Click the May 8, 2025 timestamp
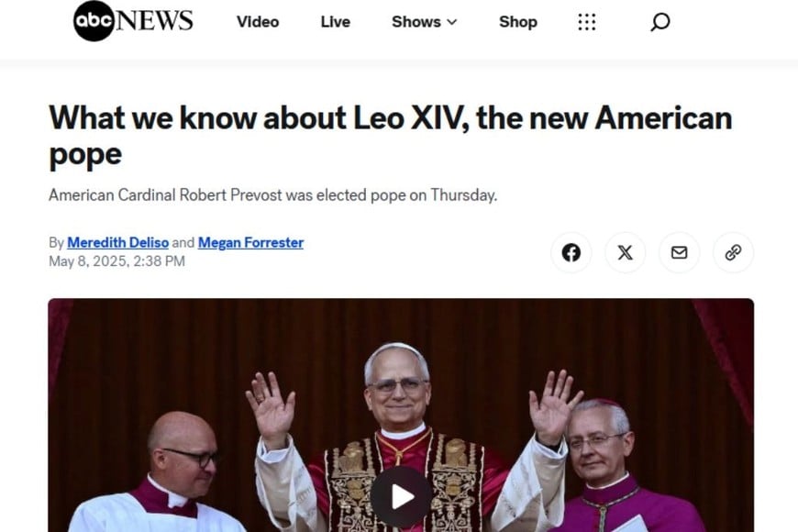This screenshot has height=532, width=798. 116,261
